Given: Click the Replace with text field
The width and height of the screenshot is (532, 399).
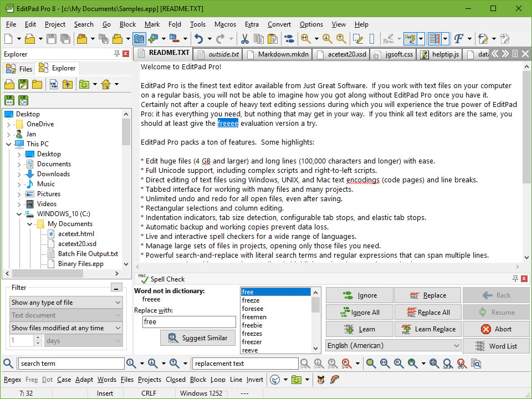Looking at the screenshot, I should 189,321.
